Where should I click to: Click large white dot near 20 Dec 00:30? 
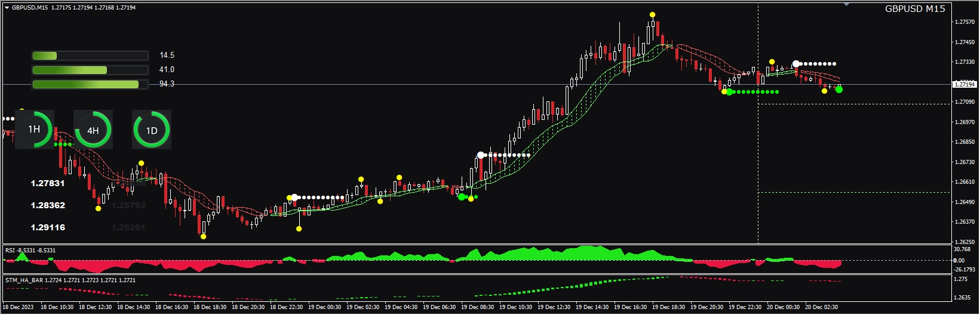[796, 64]
